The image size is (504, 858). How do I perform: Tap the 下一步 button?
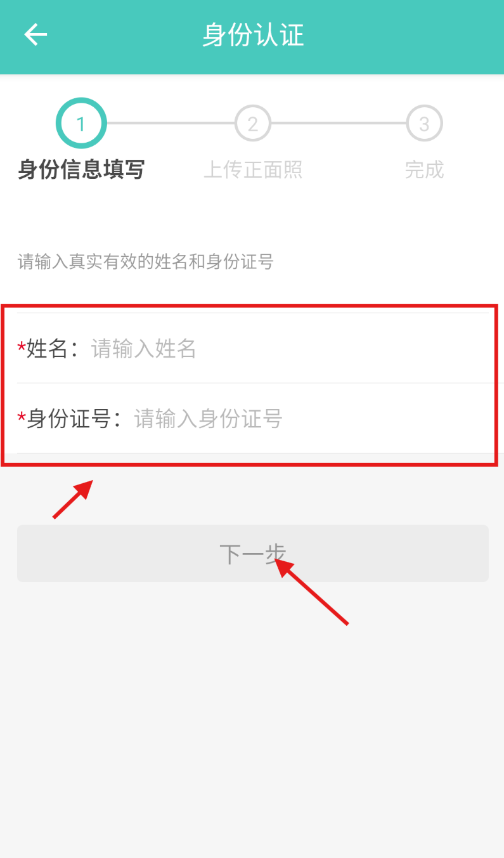(x=253, y=554)
